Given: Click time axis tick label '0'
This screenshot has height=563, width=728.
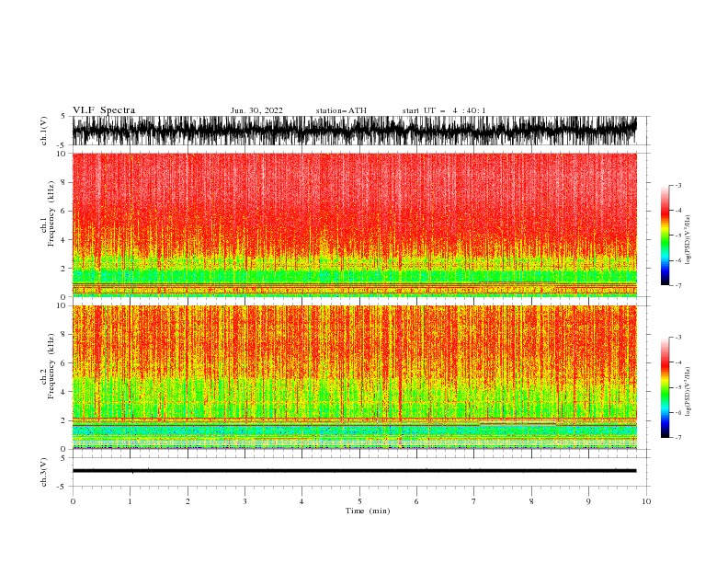Looking at the screenshot, I should coord(73,501).
